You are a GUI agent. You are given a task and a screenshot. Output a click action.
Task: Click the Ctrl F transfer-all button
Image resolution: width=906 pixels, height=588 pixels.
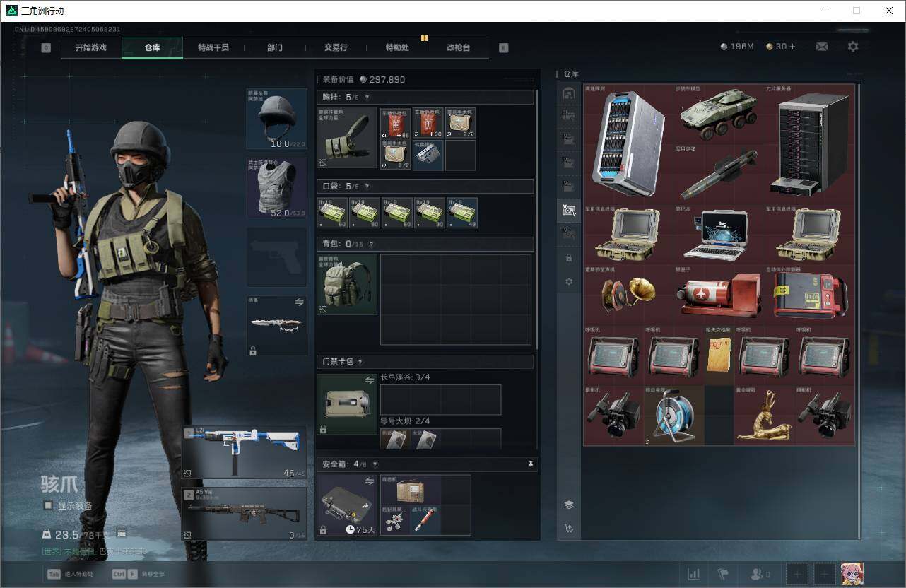pyautogui.click(x=138, y=574)
